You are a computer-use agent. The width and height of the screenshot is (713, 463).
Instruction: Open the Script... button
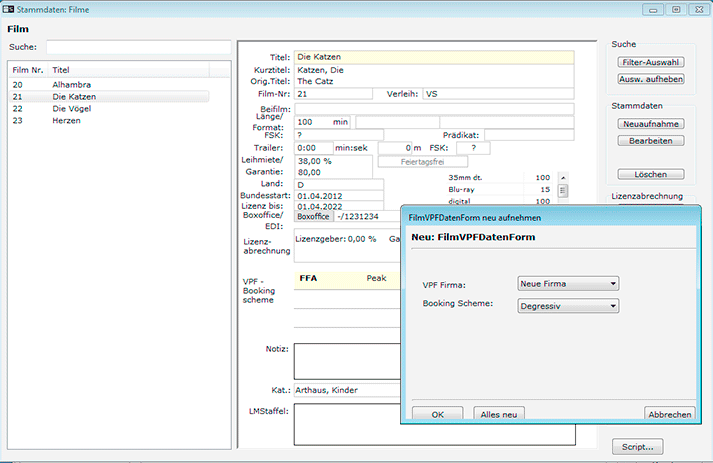(637, 447)
